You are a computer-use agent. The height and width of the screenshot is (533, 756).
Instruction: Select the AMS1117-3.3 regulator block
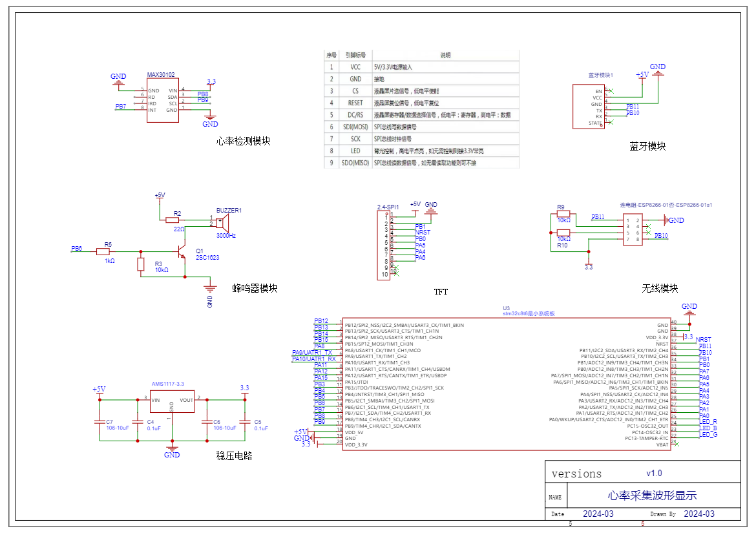click(172, 401)
